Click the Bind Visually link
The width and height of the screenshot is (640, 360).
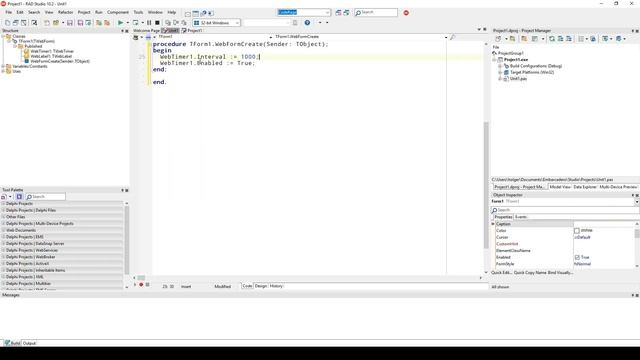click(560, 273)
